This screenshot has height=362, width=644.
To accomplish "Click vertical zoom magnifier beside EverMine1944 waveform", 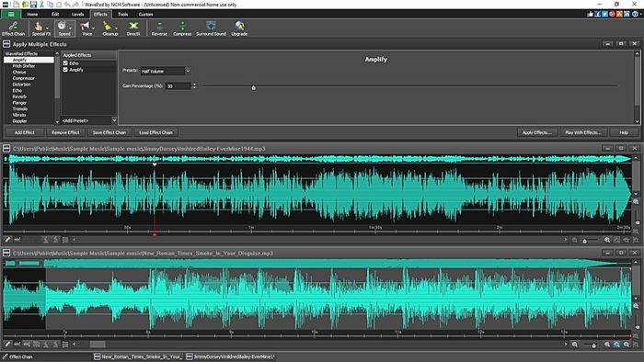I will coord(637,201).
